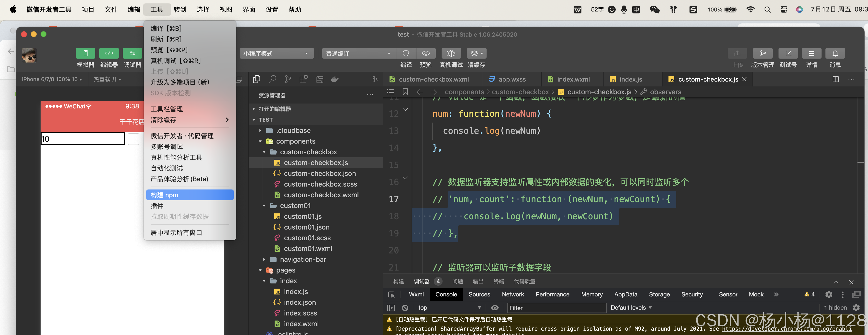The height and width of the screenshot is (335, 868).
Task: Clear console with the block icon
Action: 405,308
